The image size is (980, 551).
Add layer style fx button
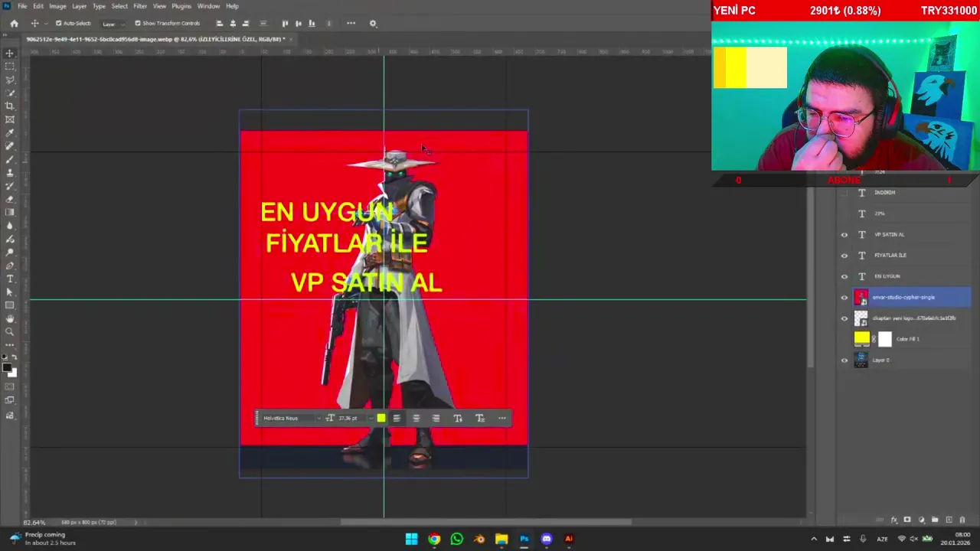click(x=893, y=520)
